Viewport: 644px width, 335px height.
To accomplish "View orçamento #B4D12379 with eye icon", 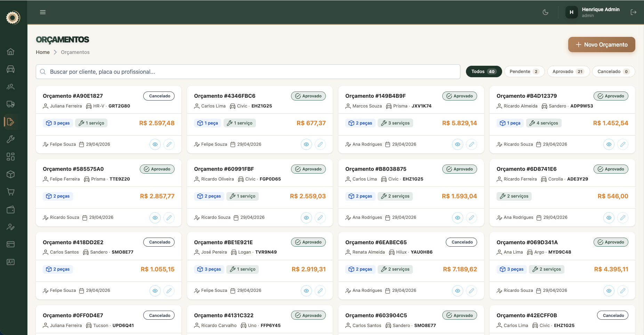I will pyautogui.click(x=609, y=144).
